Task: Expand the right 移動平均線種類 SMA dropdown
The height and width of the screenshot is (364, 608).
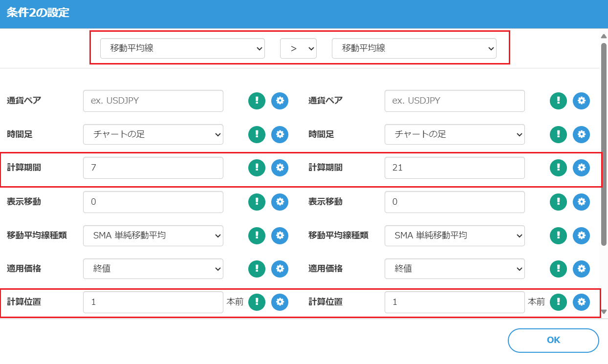Action: (x=455, y=235)
